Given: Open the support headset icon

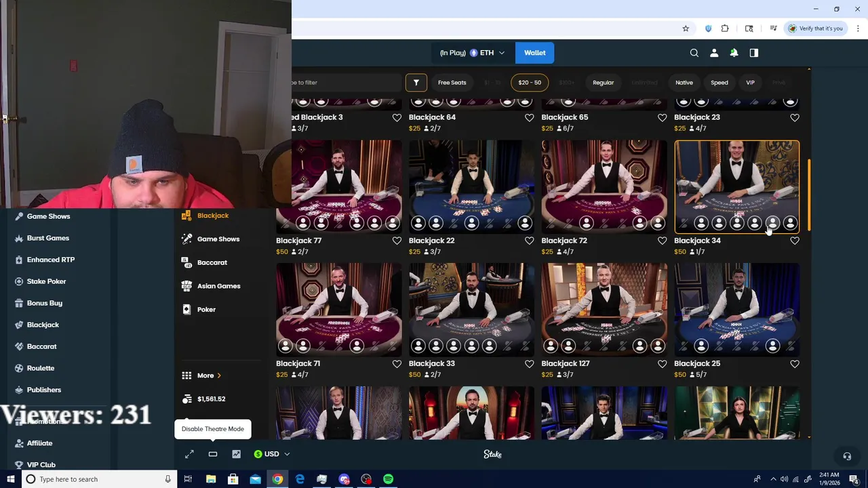Looking at the screenshot, I should click(x=846, y=456).
